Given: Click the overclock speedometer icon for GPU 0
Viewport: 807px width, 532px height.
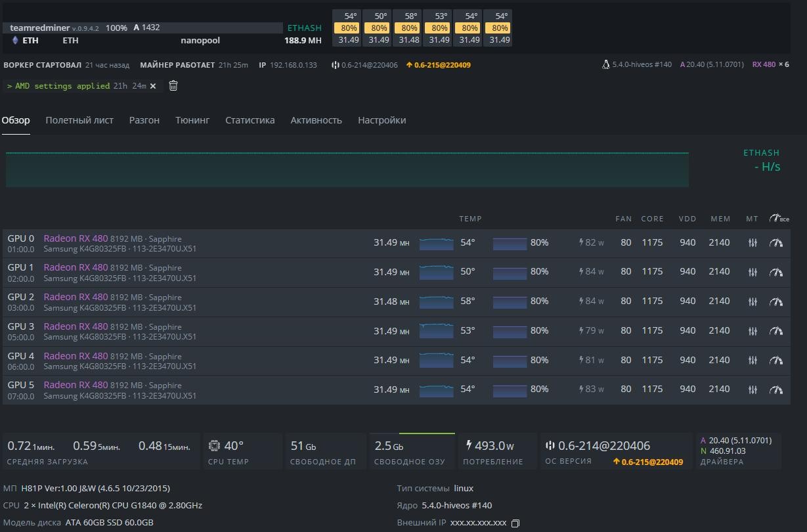Looking at the screenshot, I should pos(776,243).
